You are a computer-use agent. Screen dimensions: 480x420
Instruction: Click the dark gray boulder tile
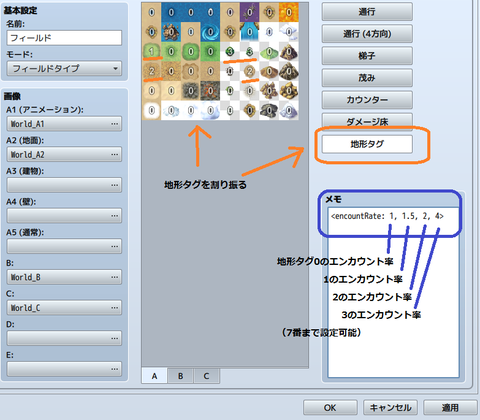click(x=269, y=110)
